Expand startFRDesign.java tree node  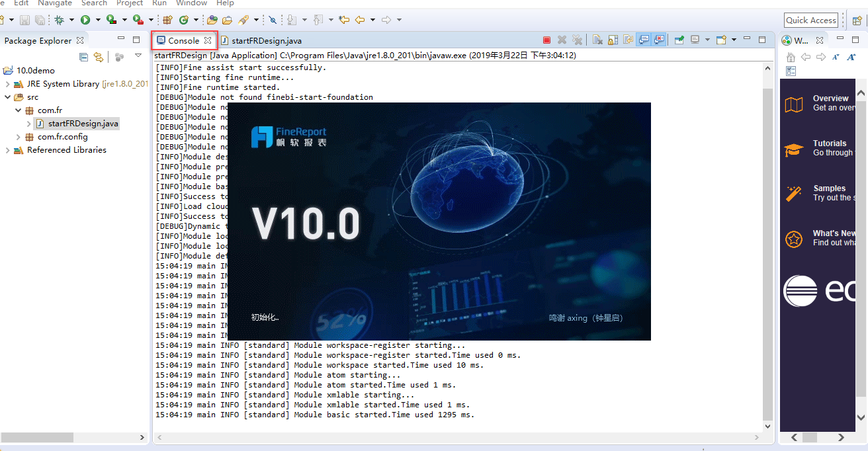[29, 124]
